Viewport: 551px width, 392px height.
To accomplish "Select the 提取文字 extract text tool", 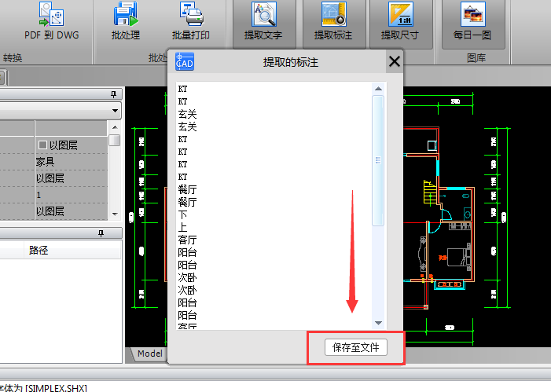I will coord(263,16).
